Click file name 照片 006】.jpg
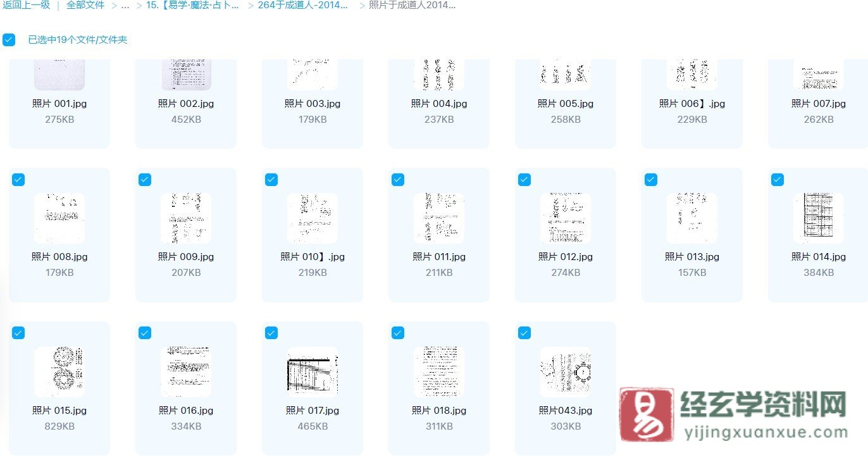868x460 pixels. [x=692, y=104]
